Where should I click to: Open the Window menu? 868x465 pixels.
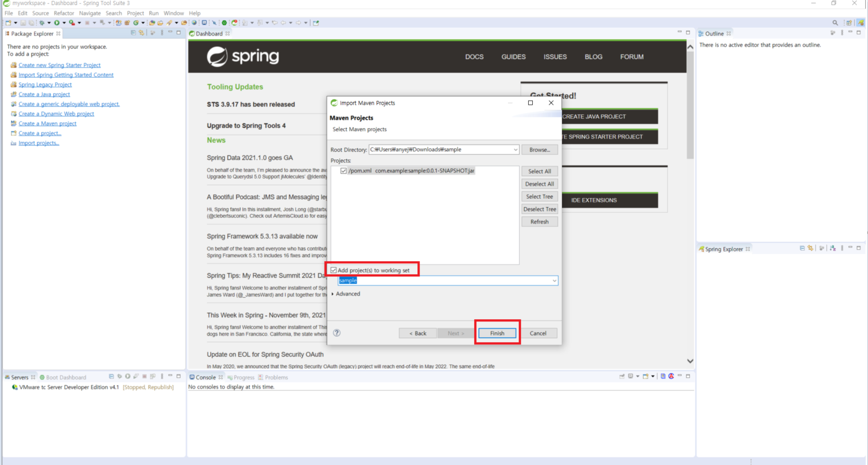(x=173, y=13)
